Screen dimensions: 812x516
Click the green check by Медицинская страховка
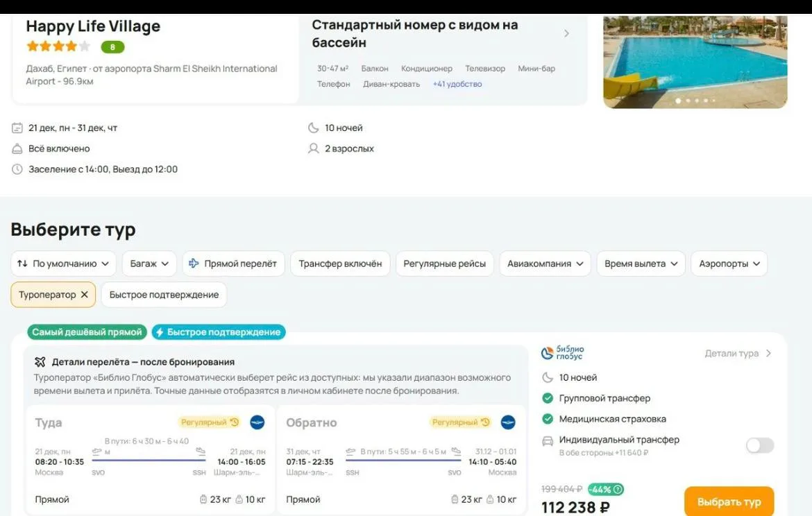pos(548,419)
